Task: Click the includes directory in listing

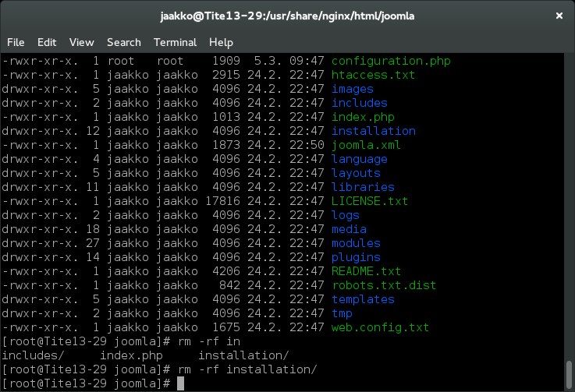Action: click(360, 103)
